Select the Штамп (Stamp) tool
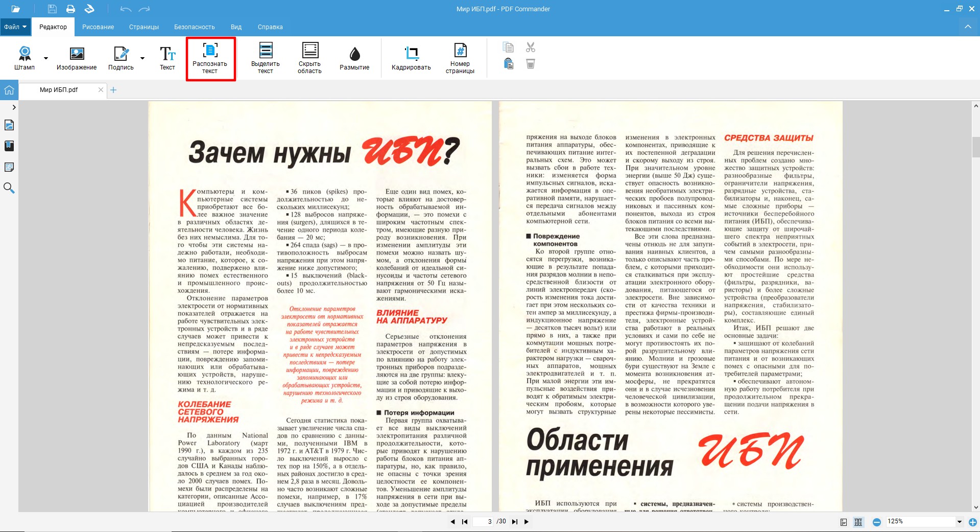The height and width of the screenshot is (532, 980). point(25,58)
